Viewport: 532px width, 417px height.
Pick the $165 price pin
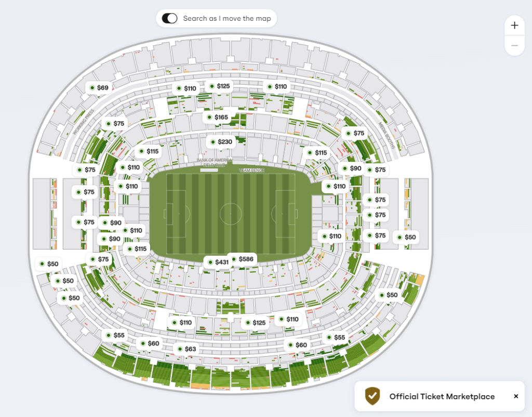(217, 118)
